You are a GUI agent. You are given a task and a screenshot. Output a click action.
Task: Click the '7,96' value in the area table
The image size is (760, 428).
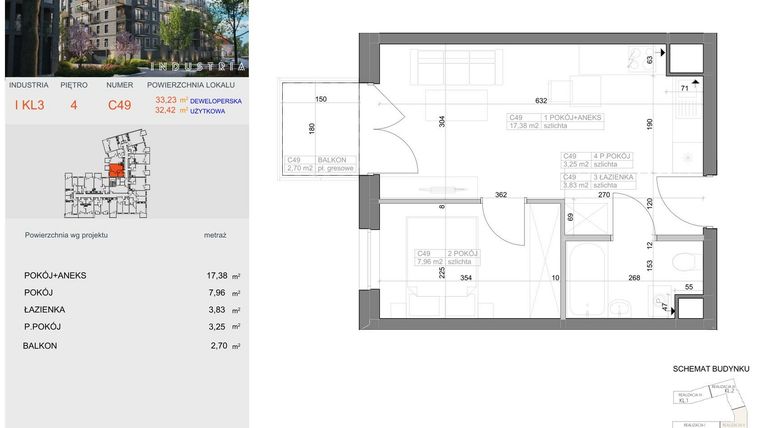[x=217, y=293]
